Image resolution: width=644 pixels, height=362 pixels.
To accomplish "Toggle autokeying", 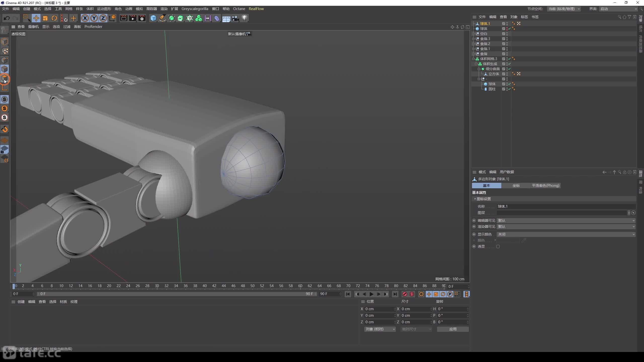I will click(412, 294).
